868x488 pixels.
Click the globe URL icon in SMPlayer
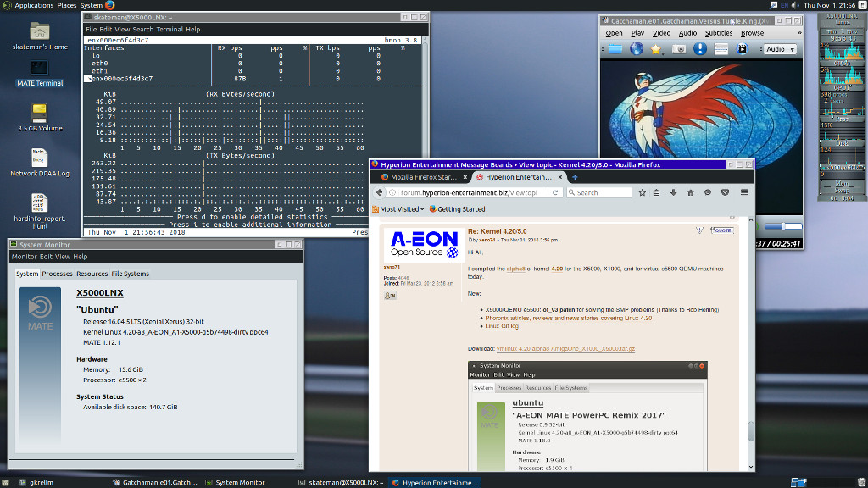coord(637,49)
